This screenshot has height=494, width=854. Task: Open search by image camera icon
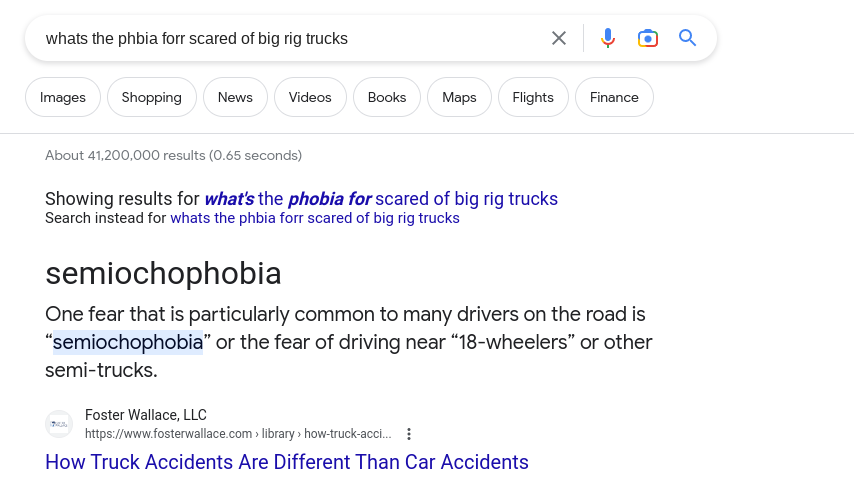click(x=648, y=38)
